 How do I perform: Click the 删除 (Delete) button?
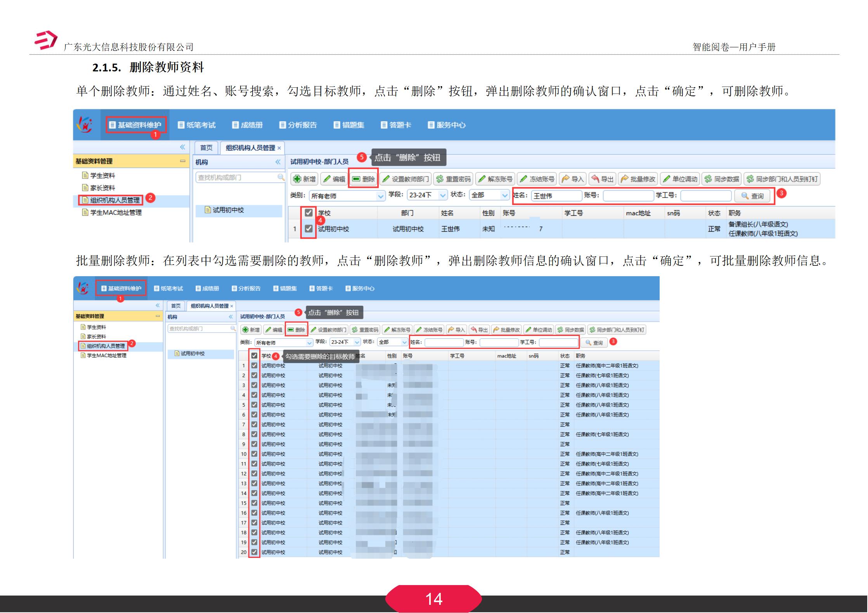pyautogui.click(x=364, y=179)
